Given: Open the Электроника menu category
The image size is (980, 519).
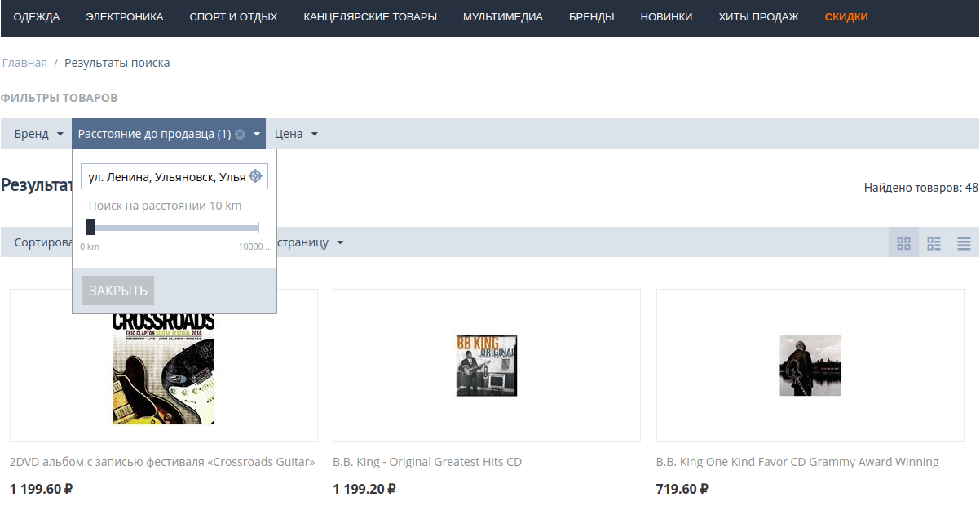Looking at the screenshot, I should pos(124,17).
